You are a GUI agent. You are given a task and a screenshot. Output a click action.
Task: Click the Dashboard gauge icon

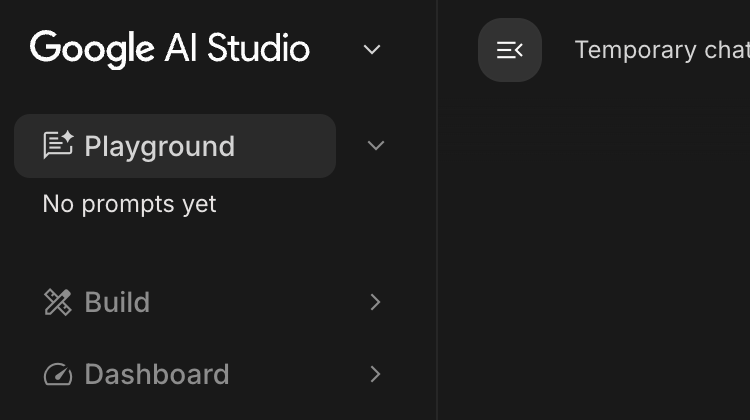(x=58, y=374)
